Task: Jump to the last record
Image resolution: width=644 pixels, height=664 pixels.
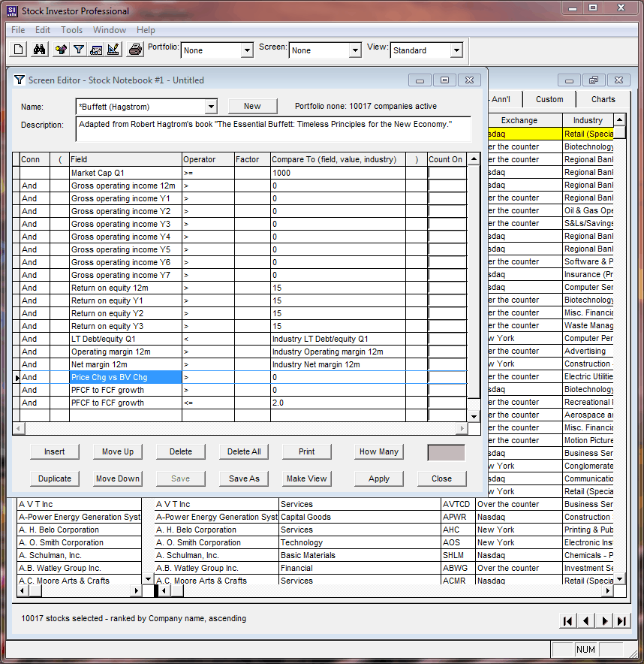Action: [x=621, y=620]
